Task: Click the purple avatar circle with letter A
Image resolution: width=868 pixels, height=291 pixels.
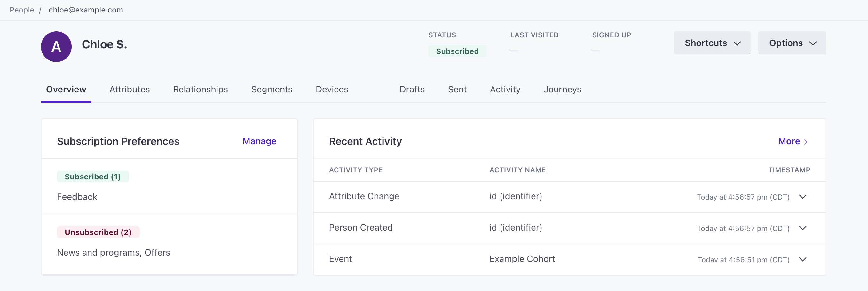Action: (56, 46)
